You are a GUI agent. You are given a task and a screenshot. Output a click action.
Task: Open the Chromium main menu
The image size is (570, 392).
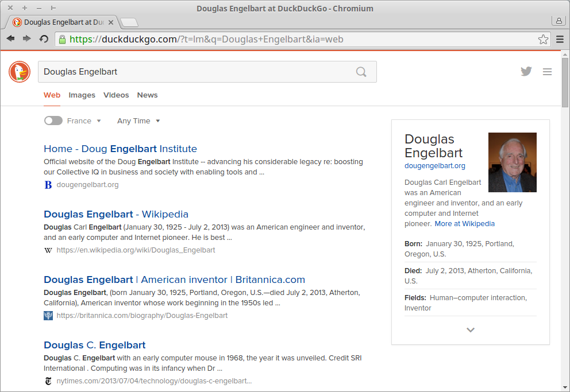click(x=560, y=39)
